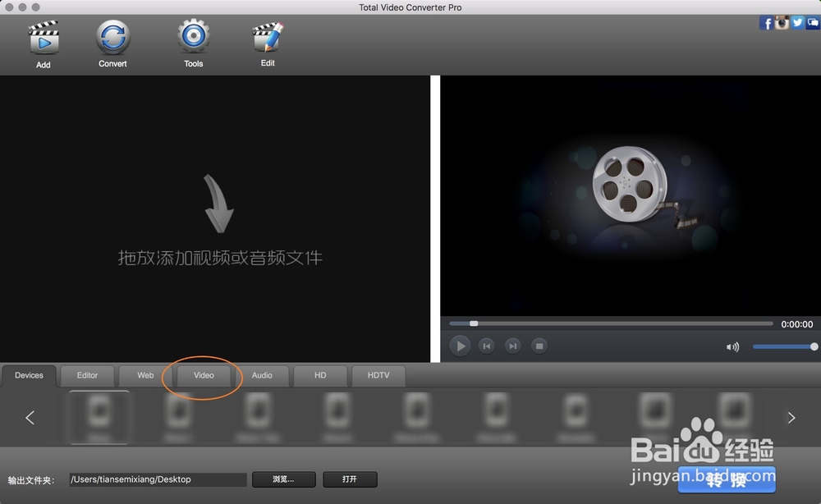Open the Twitter bird icon
821x504 pixels.
pos(797,22)
